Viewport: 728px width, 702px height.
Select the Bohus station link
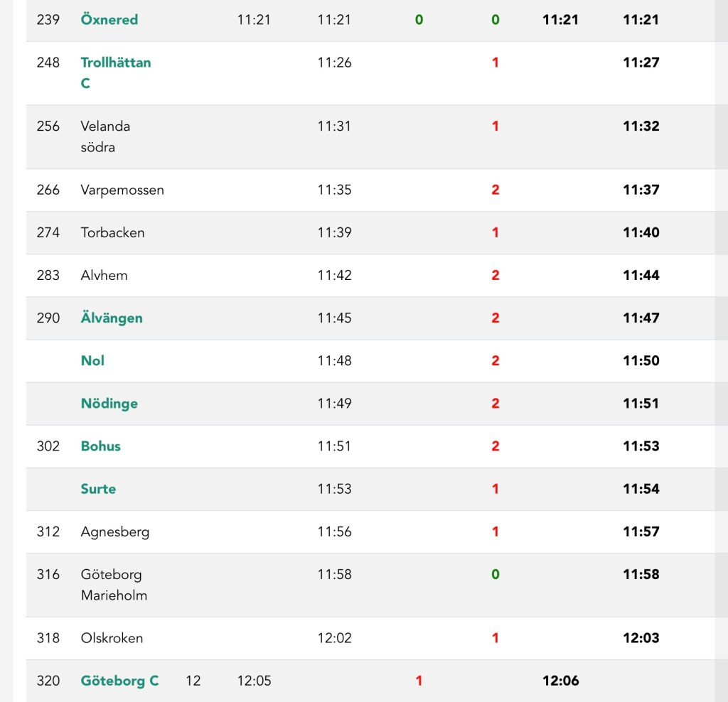tap(100, 446)
